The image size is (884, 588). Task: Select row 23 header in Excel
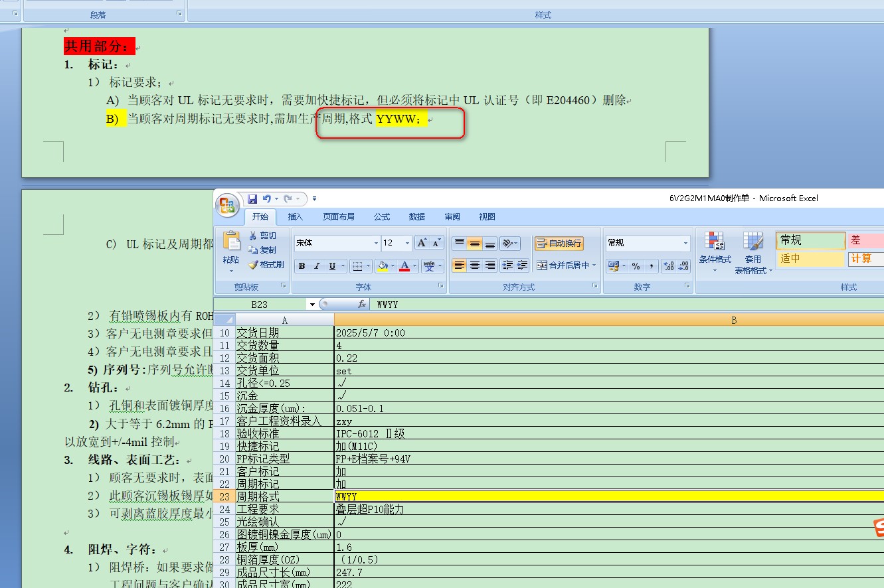click(224, 496)
